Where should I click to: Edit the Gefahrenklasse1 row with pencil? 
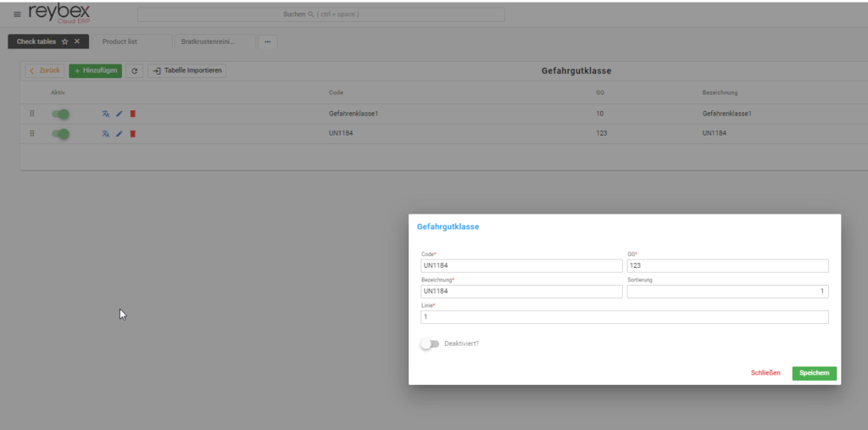[x=119, y=114]
